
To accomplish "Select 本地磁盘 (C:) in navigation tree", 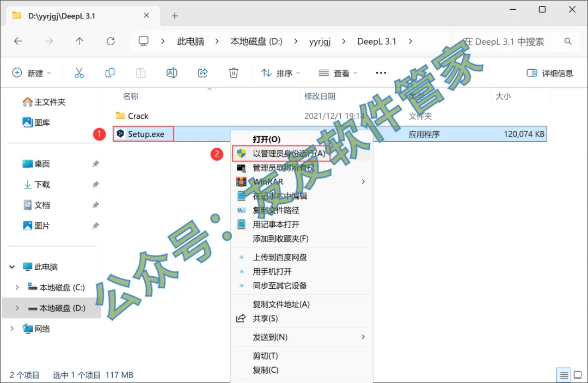I will point(56,287).
